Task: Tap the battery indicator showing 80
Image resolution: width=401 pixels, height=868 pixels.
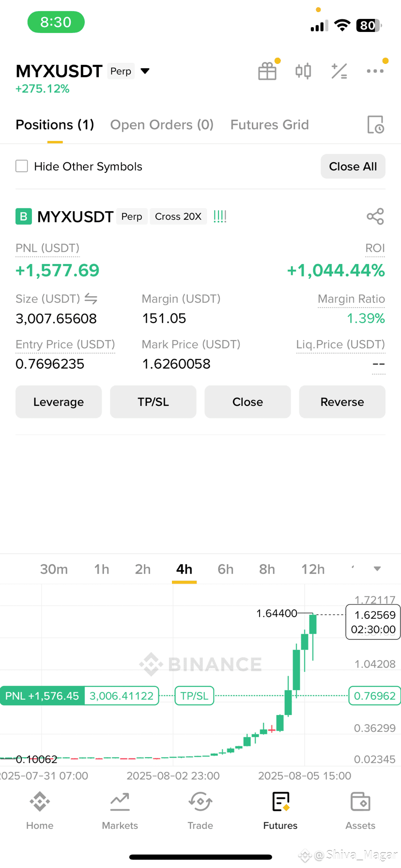Action: coord(369,25)
